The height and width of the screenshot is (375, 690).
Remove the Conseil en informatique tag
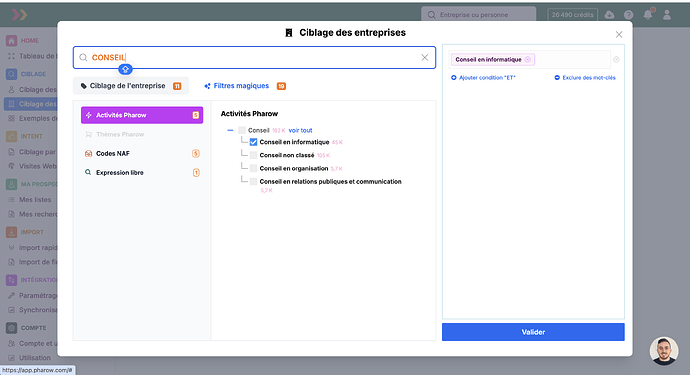528,59
